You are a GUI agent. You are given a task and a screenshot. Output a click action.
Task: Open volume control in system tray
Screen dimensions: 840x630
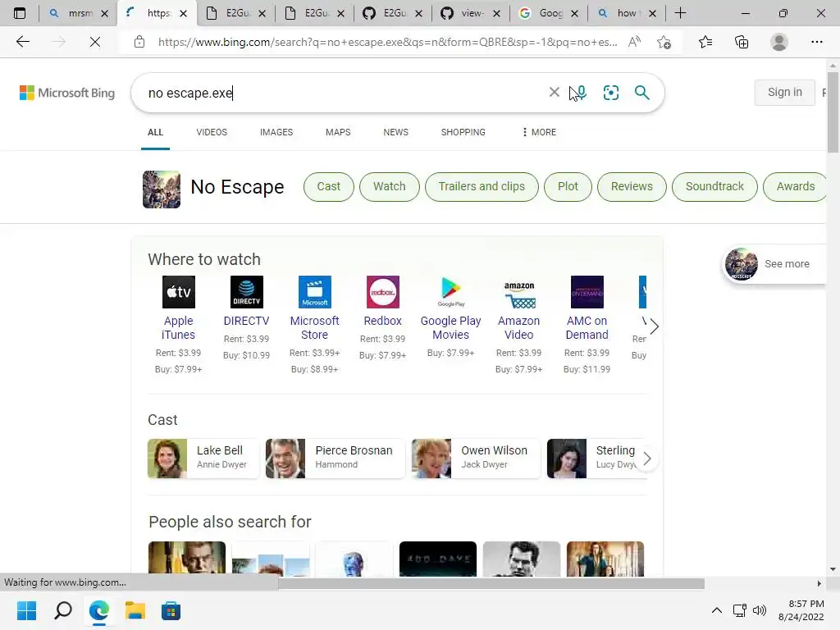[759, 610]
